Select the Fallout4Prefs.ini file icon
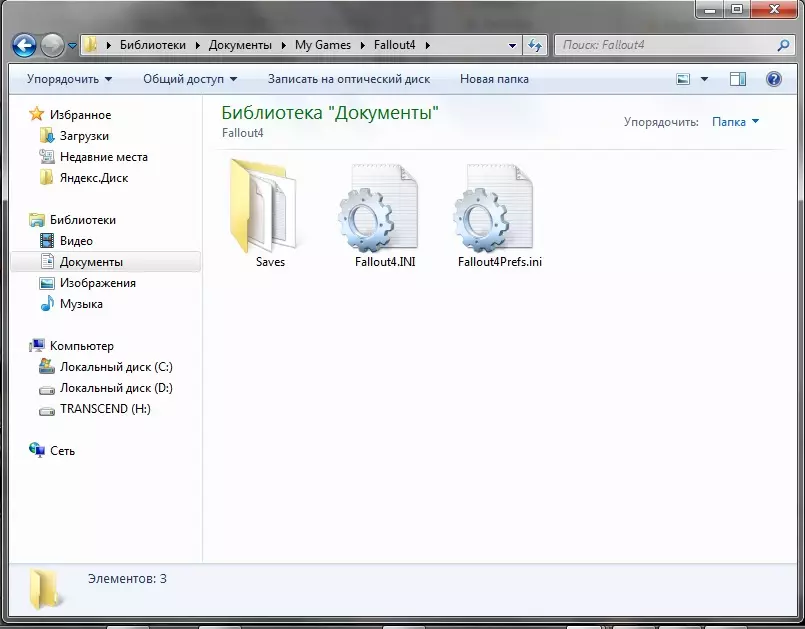This screenshot has width=805, height=629. coord(493,208)
